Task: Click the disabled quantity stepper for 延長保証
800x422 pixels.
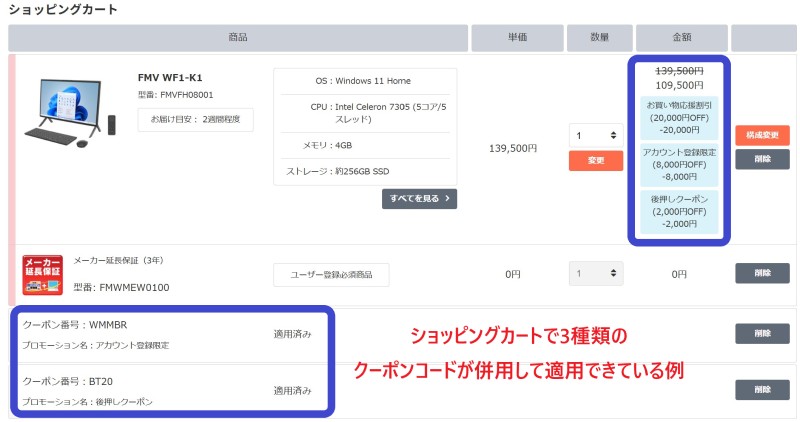Action: (x=595, y=274)
